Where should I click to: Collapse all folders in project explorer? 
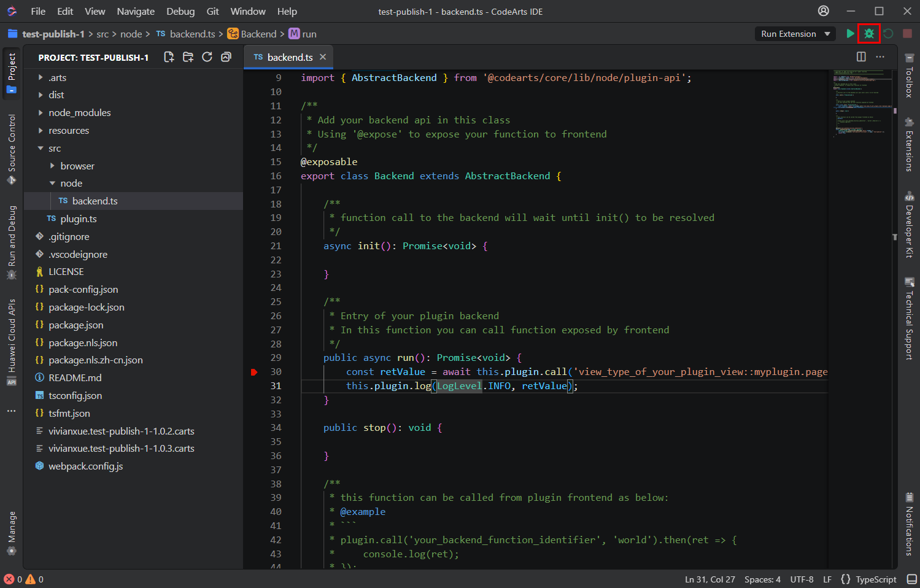point(226,57)
